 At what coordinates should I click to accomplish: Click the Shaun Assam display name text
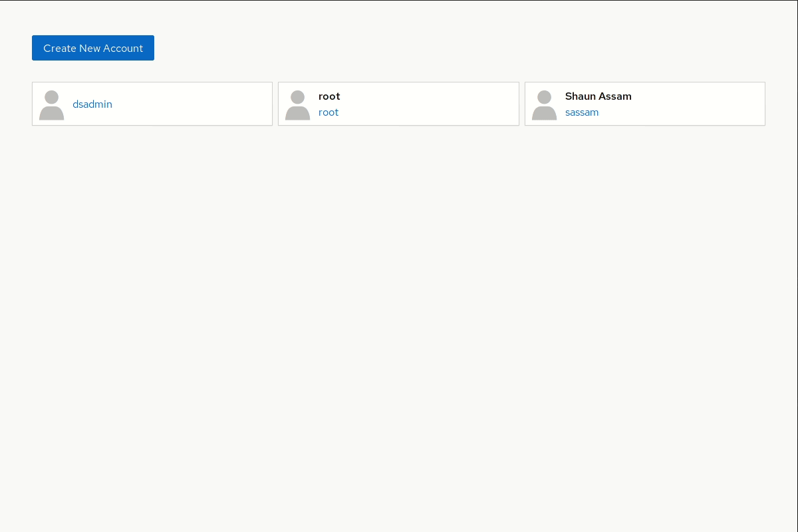point(598,96)
